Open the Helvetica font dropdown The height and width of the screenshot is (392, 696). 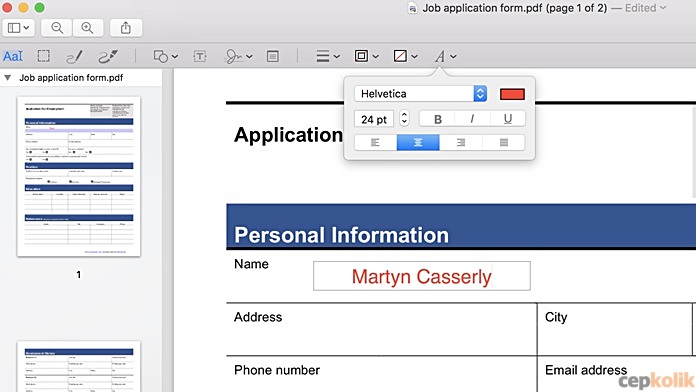pos(420,94)
